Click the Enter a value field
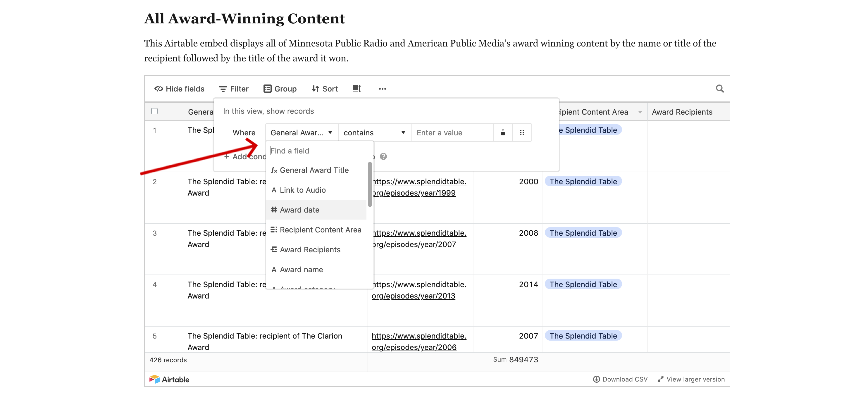 [x=452, y=133]
